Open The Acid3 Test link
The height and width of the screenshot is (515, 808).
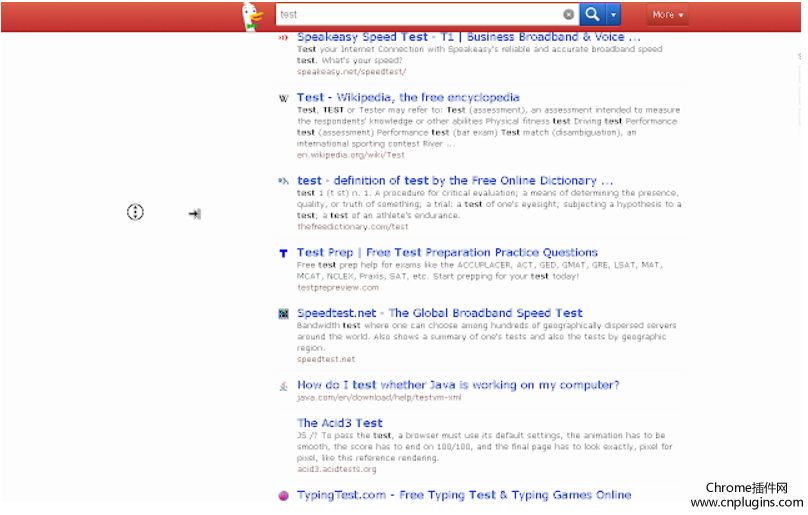point(340,423)
